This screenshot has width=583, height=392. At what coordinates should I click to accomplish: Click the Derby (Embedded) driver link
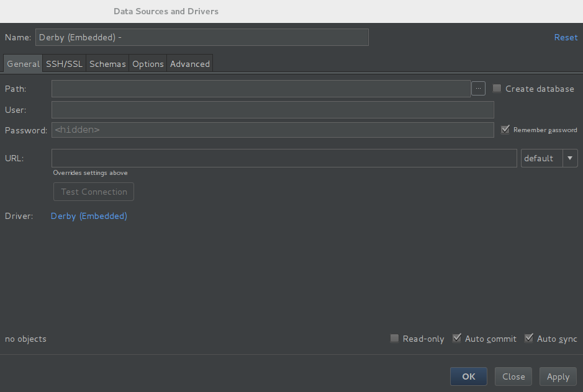point(89,216)
